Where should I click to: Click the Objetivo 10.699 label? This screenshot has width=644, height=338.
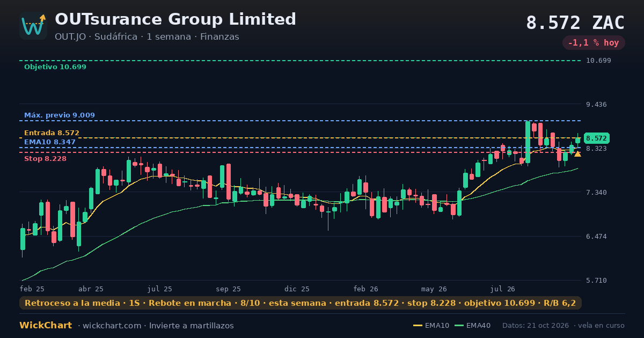click(x=55, y=67)
